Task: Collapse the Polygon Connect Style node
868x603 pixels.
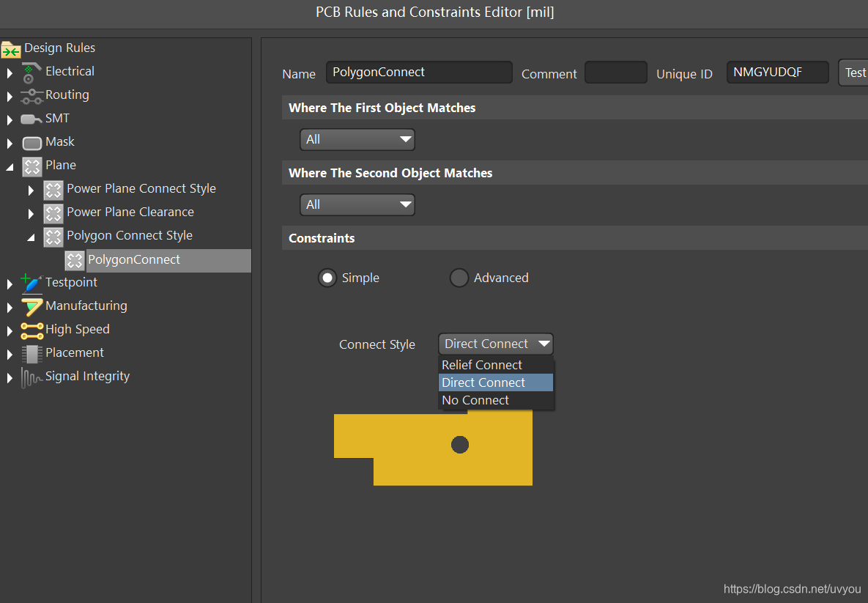Action: tap(31, 236)
